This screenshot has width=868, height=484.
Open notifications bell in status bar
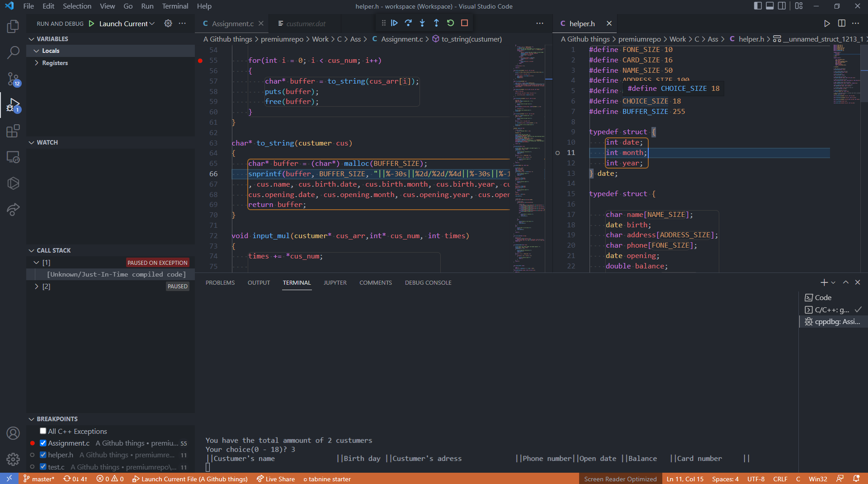tap(856, 479)
